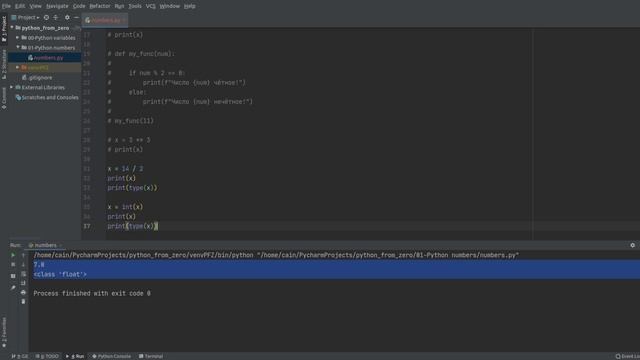The image size is (640, 360).
Task: Open Project panel options gear
Action: coord(67,18)
